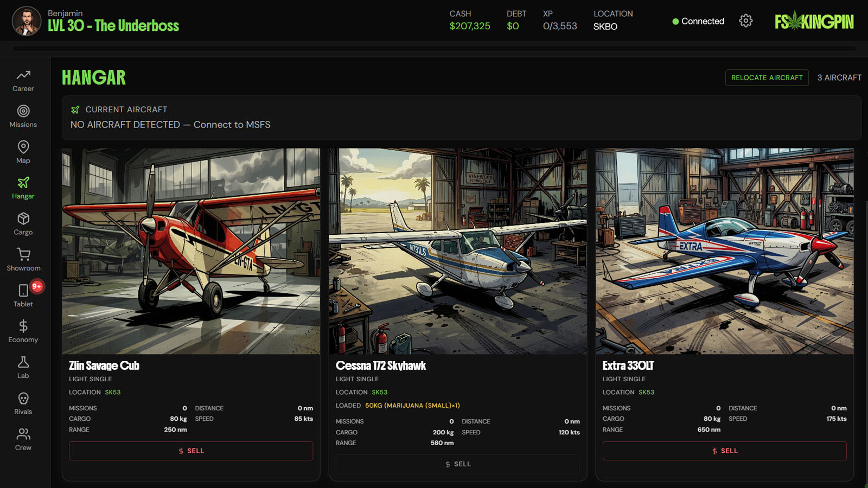Click the Extra 330LT title
868x488 pixels.
pyautogui.click(x=628, y=366)
